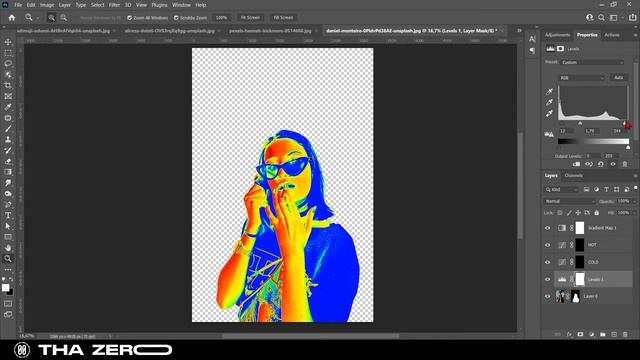This screenshot has height=360, width=640.
Task: Select the Eyedropper tool in left toolbar
Action: 8,107
